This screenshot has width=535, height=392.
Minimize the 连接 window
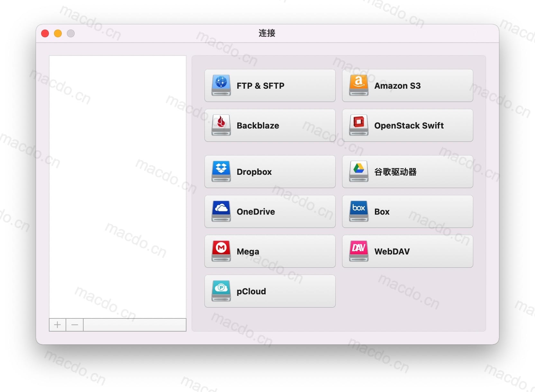tap(58, 33)
